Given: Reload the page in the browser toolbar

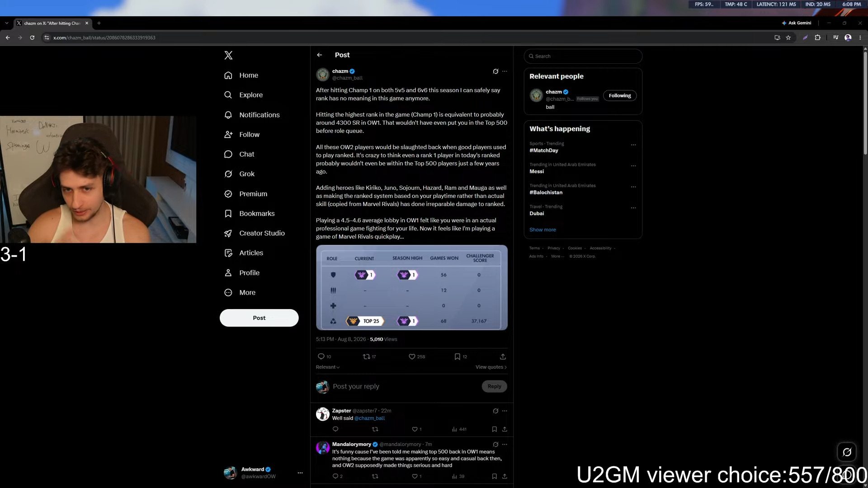Looking at the screenshot, I should (x=32, y=38).
